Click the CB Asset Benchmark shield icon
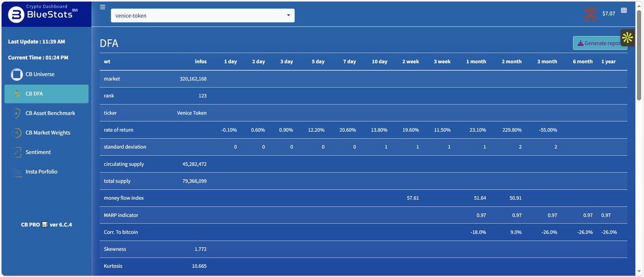The height and width of the screenshot is (277, 644). [17, 113]
